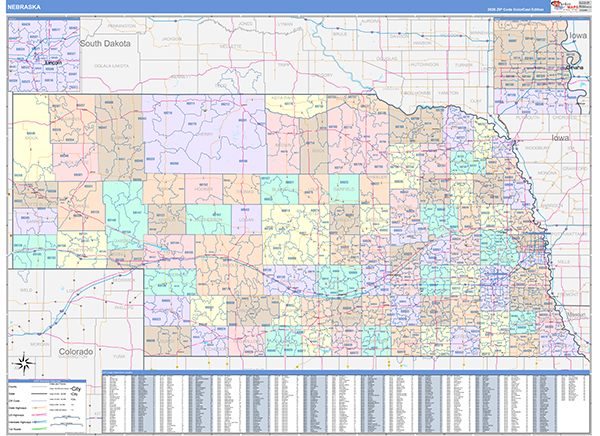This screenshot has height=436, width=600.
Task: Click the HOOKER county label
Action: pyautogui.click(x=203, y=189)
